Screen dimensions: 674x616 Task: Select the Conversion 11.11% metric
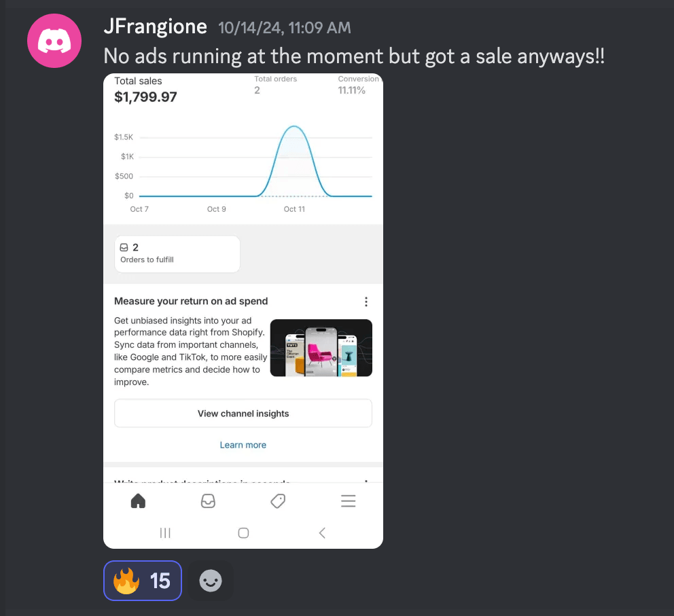pyautogui.click(x=357, y=85)
